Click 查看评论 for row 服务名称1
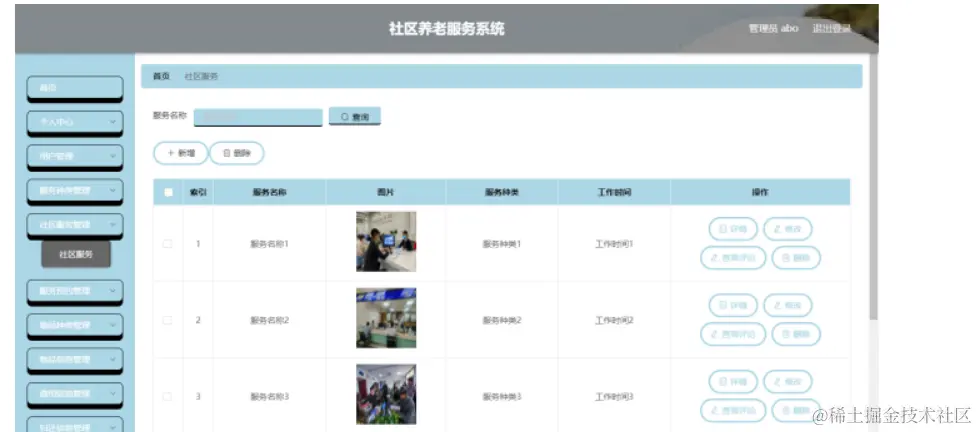Viewport: 978px width, 432px height. click(x=733, y=257)
